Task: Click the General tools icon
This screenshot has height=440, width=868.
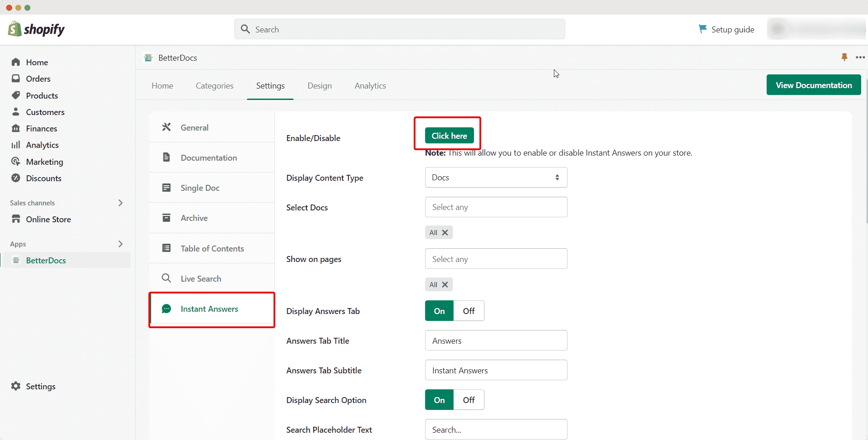Action: (x=167, y=127)
